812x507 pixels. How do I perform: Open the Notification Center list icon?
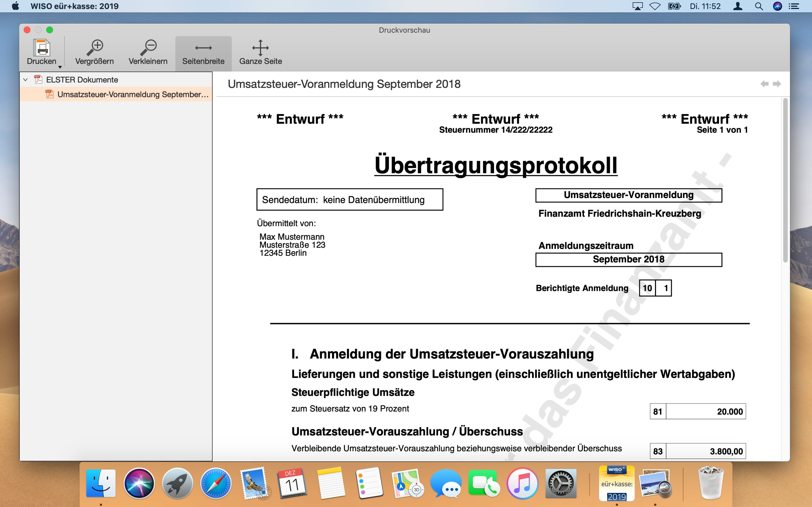click(794, 6)
